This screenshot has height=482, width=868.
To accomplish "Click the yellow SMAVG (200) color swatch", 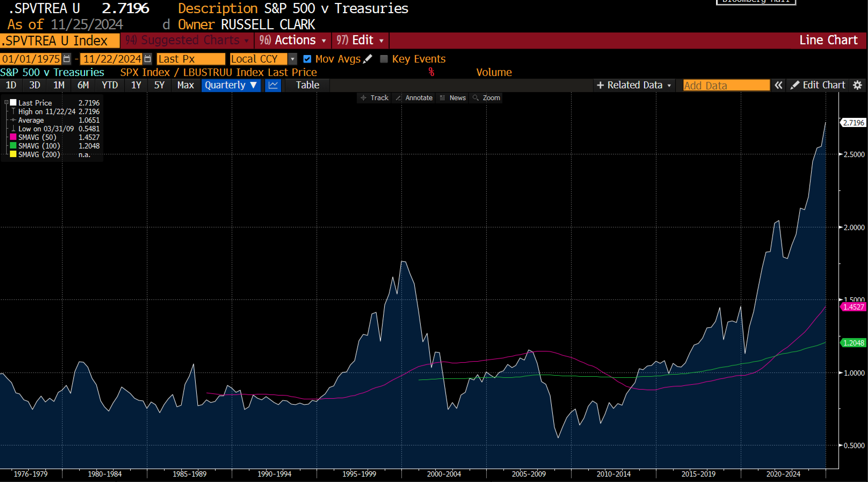I will [x=13, y=154].
